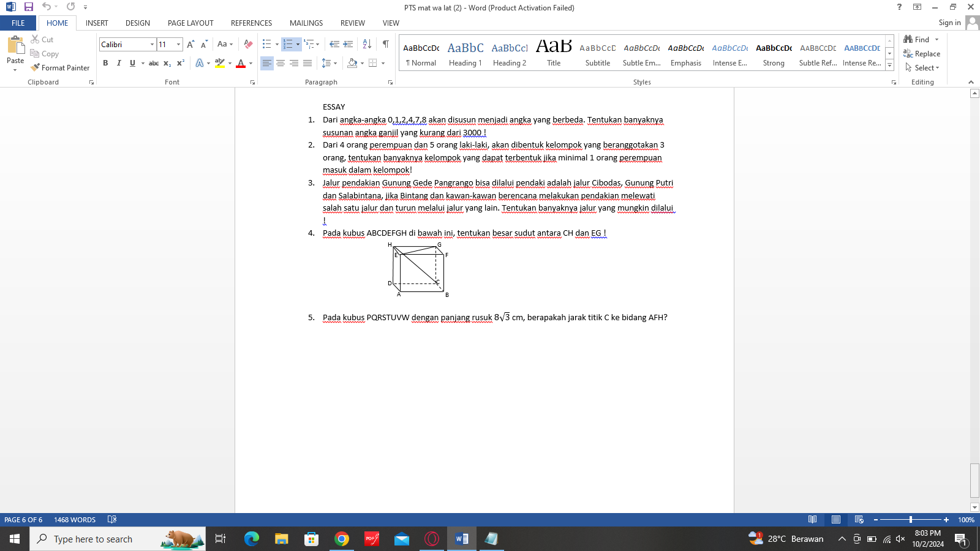The width and height of the screenshot is (980, 551).
Task: Decrease font size with Shrink Font icon
Action: pyautogui.click(x=204, y=44)
